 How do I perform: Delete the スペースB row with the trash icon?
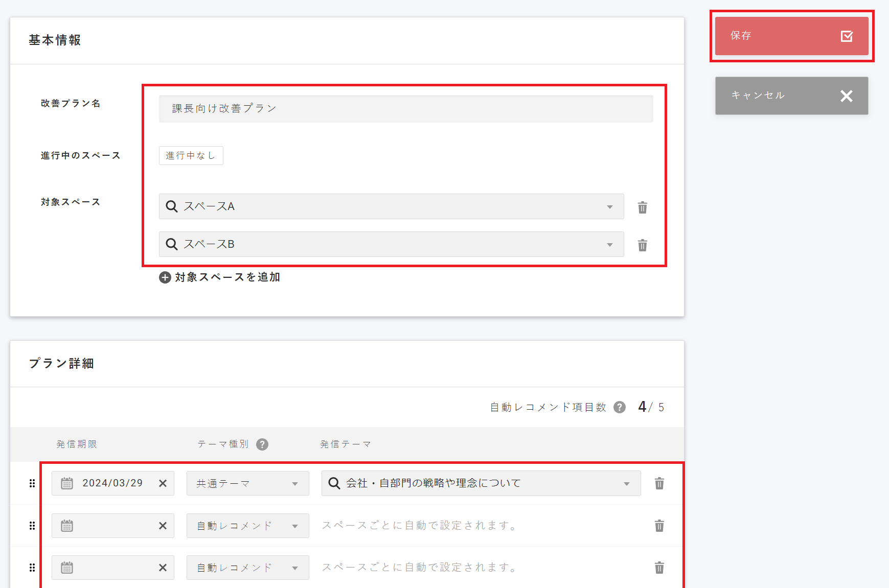tap(643, 245)
